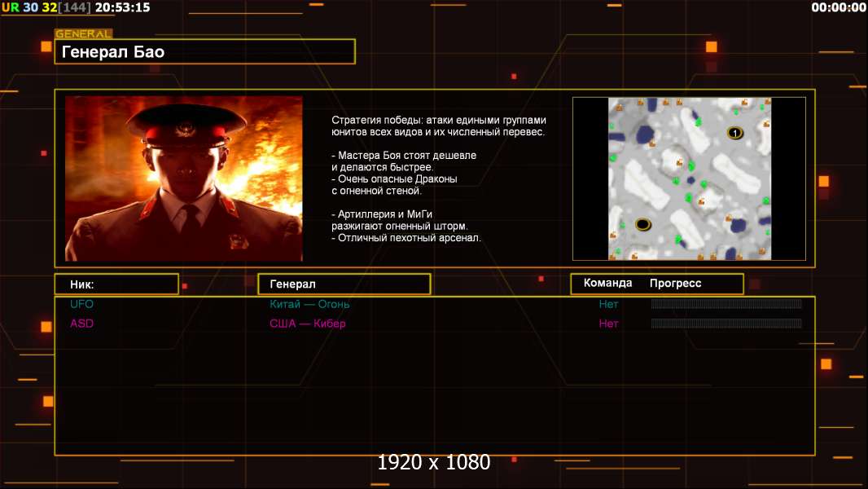Click the "Ник:" column header
This screenshot has height=489, width=868.
(x=116, y=284)
